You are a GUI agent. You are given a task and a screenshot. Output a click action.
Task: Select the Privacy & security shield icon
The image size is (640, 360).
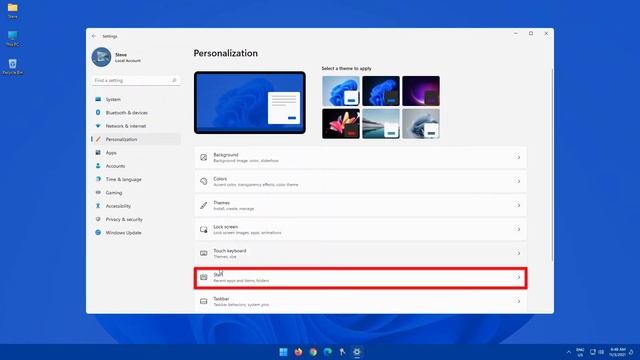point(98,219)
